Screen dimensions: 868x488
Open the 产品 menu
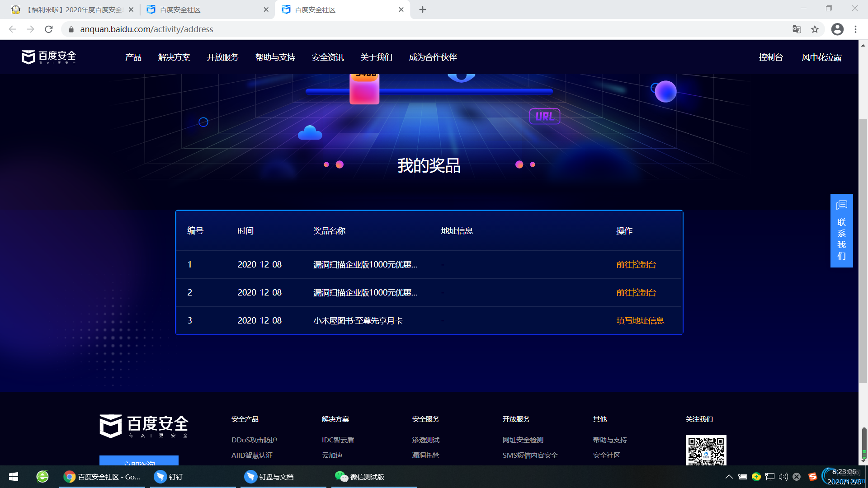(x=133, y=57)
